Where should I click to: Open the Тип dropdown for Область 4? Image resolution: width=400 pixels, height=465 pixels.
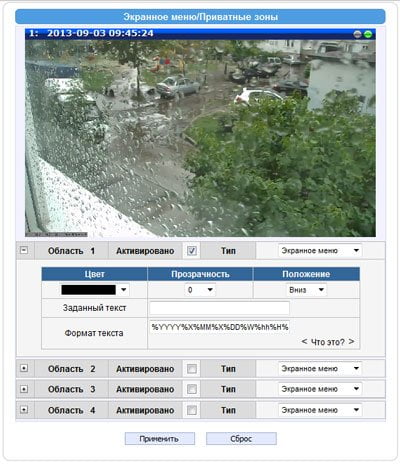coord(320,410)
